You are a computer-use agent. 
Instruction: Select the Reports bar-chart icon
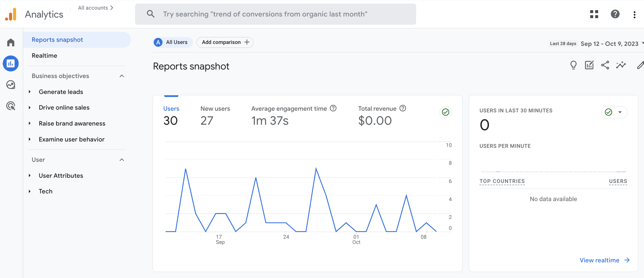tap(11, 63)
